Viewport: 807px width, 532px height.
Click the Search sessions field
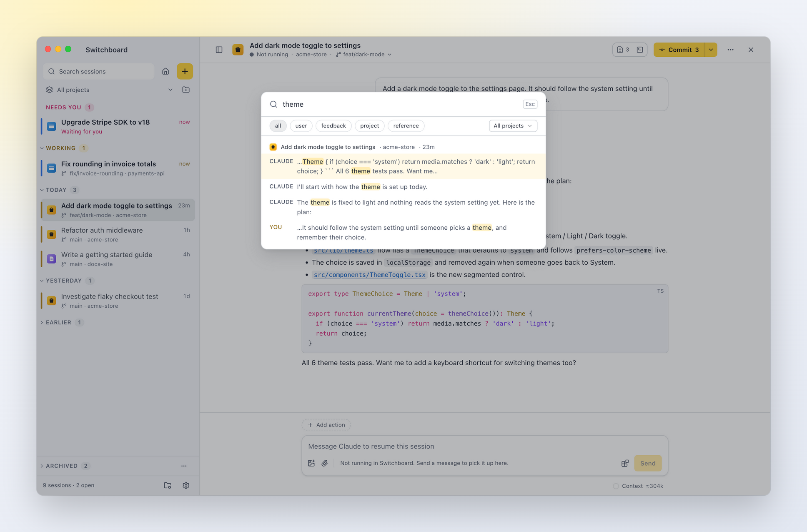tap(98, 71)
